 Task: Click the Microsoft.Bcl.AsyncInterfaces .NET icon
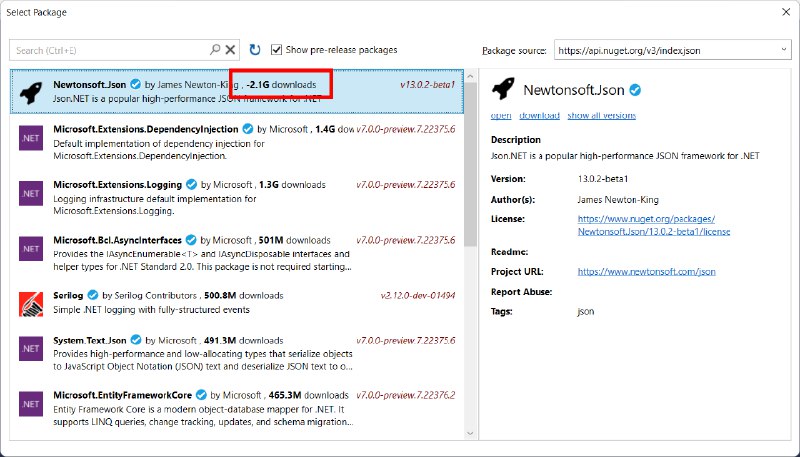[31, 249]
